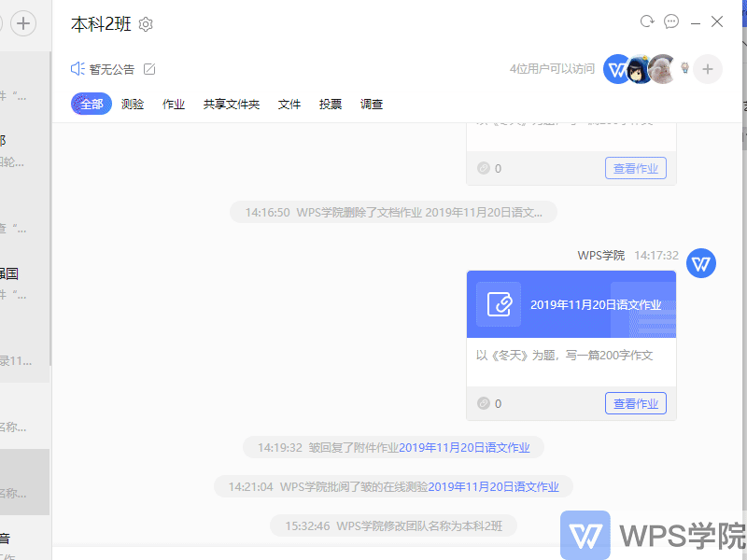Viewport: 747px width, 560px height.
Task: Switch to the 调查 tab
Action: 371,104
